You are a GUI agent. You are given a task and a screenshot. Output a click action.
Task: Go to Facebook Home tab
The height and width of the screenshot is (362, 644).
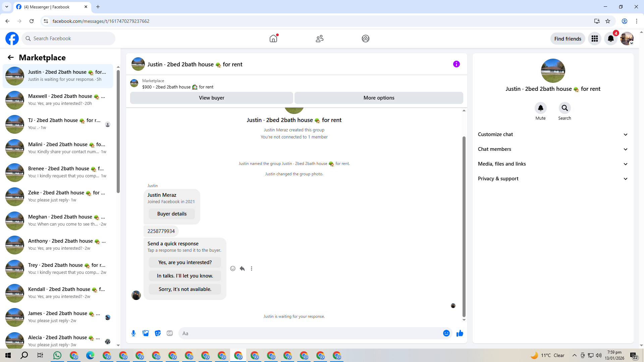273,39
